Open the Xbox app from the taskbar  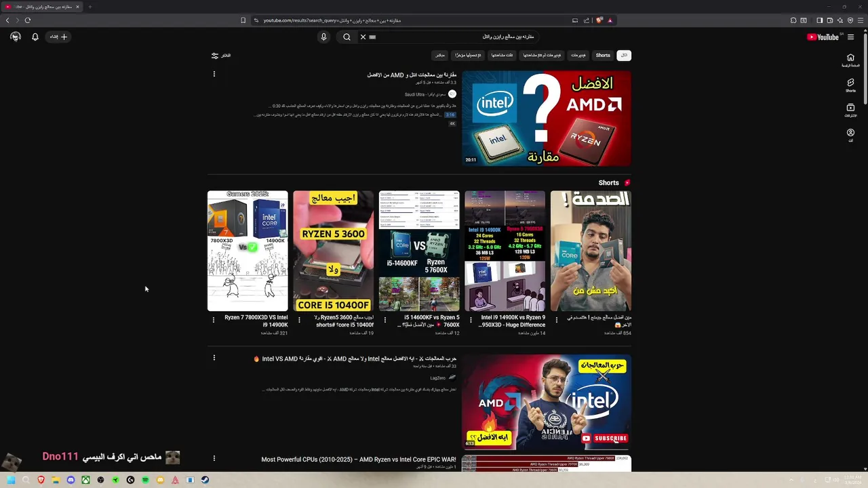pos(85,480)
